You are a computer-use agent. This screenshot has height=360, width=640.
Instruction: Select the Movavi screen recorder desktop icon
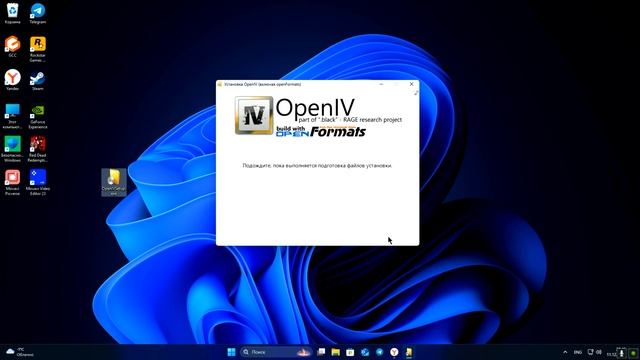point(12,182)
